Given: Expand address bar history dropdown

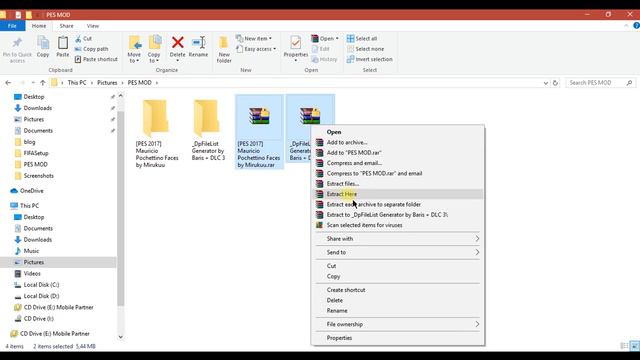Looking at the screenshot, I should point(546,83).
